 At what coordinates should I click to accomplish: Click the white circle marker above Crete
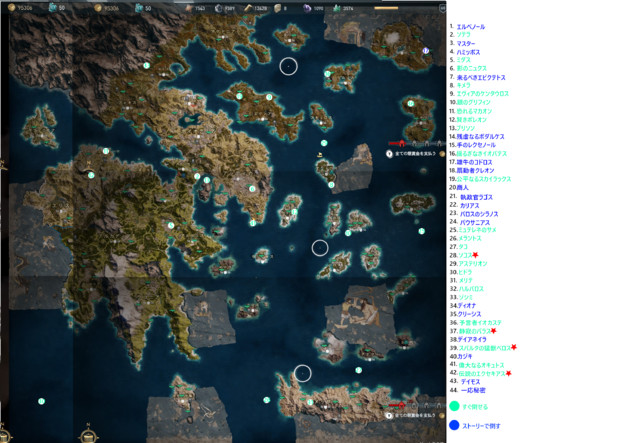pos(303,374)
